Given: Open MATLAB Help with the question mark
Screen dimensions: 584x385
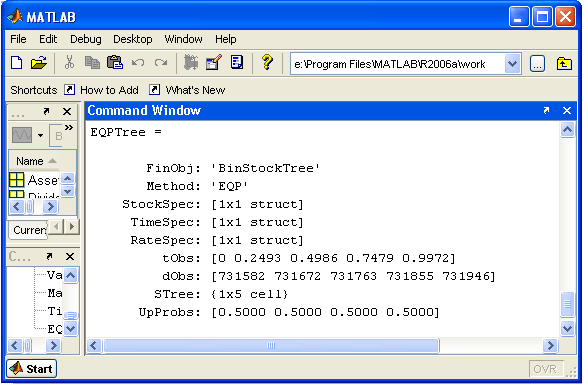Looking at the screenshot, I should point(267,63).
